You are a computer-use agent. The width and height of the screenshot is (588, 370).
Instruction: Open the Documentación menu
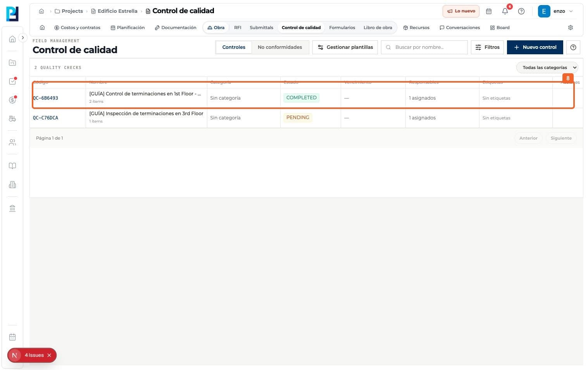coord(176,28)
